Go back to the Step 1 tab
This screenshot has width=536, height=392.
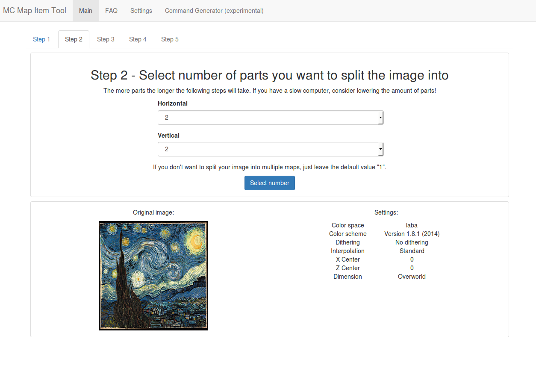pos(41,39)
